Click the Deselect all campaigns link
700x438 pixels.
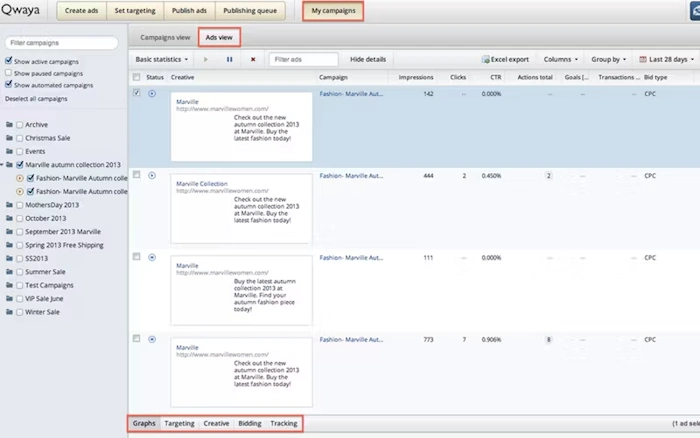click(x=36, y=99)
